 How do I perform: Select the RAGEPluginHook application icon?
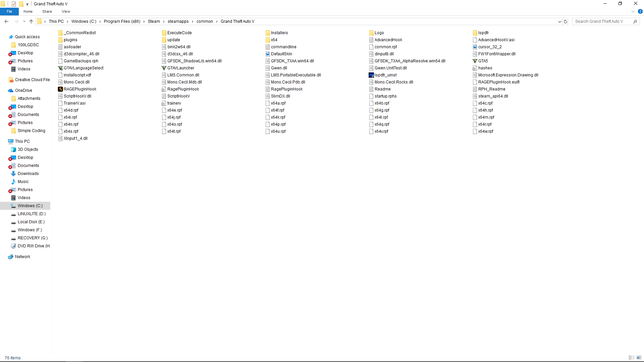pyautogui.click(x=60, y=89)
